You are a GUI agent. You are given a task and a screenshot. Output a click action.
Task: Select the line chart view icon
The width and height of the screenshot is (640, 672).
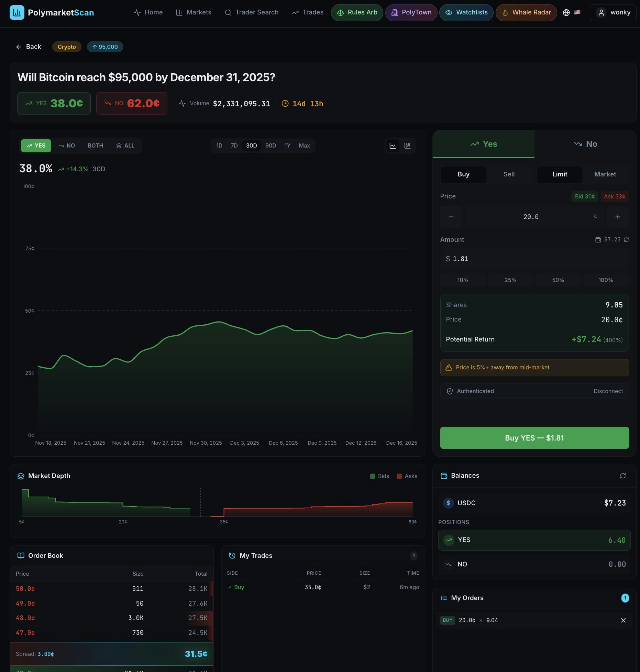(392, 145)
